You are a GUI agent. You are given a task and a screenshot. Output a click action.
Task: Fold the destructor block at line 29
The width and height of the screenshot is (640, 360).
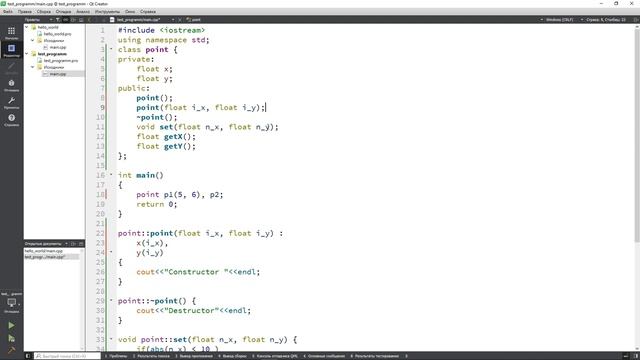point(111,300)
